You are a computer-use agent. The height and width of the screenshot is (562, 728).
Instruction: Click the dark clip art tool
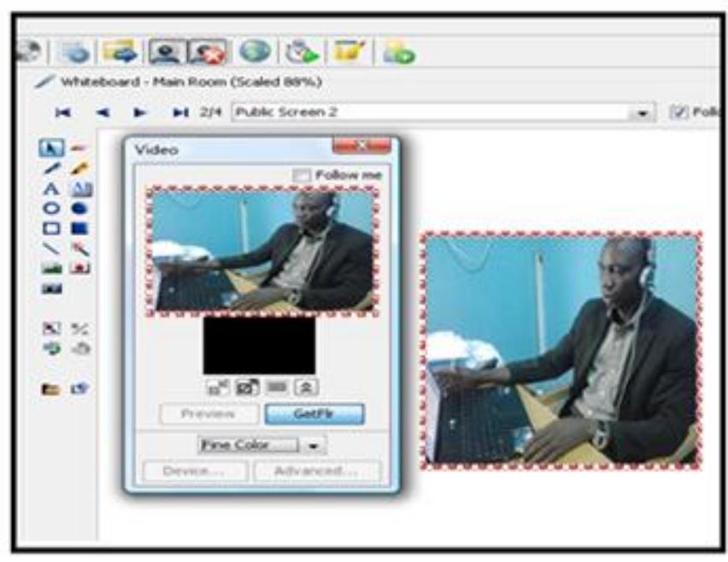tap(51, 289)
